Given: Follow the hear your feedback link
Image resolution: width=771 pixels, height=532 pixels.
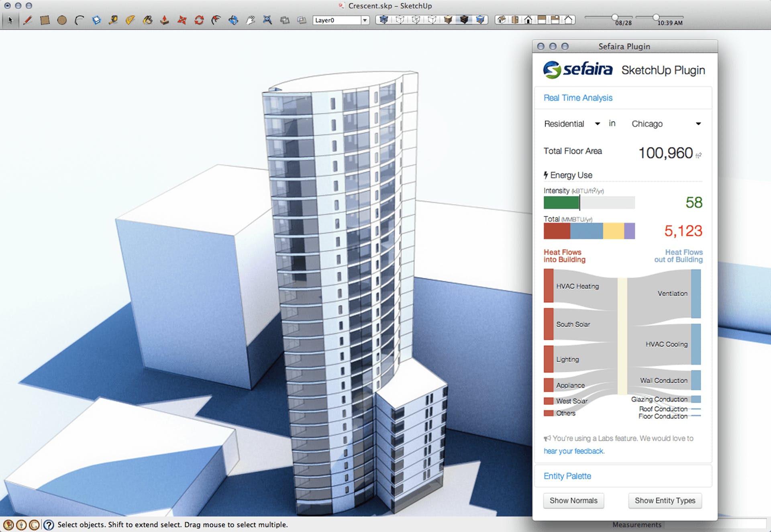Looking at the screenshot, I should click(574, 451).
